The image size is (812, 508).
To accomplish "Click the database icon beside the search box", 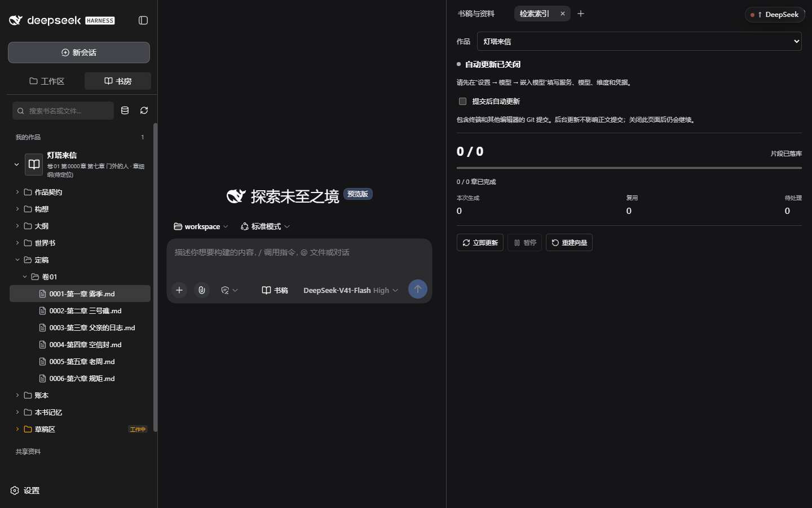I will tap(125, 111).
